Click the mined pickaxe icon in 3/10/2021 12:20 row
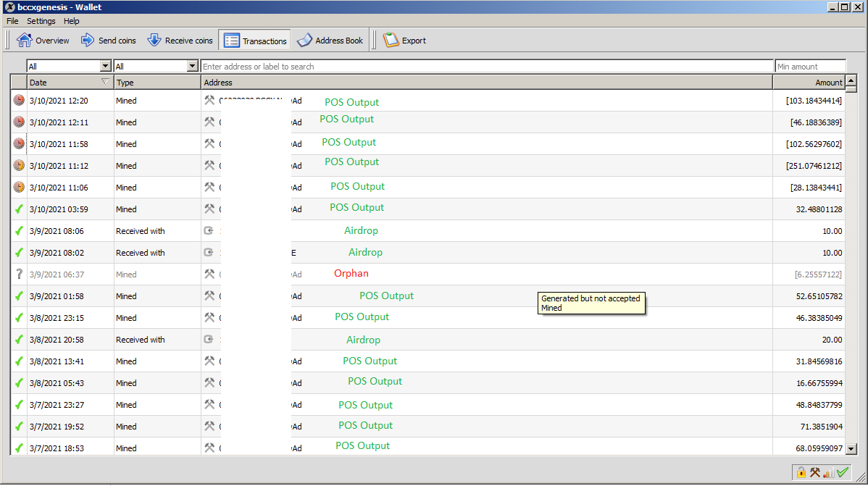 point(209,100)
